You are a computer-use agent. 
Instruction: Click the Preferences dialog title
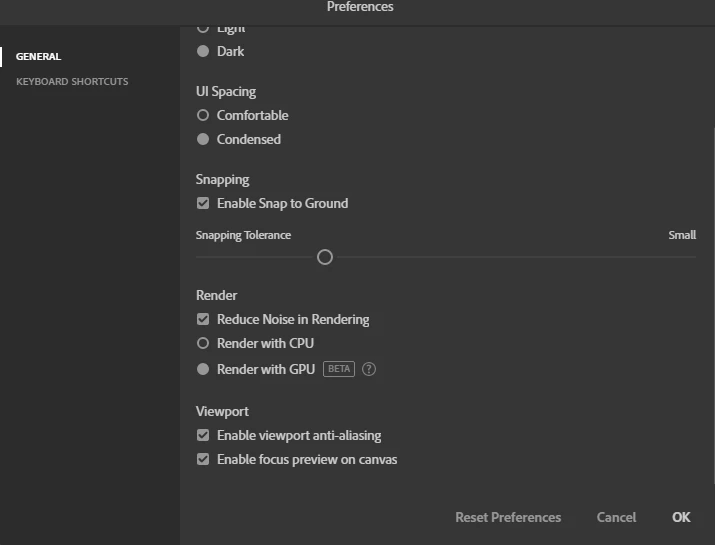[x=360, y=7]
